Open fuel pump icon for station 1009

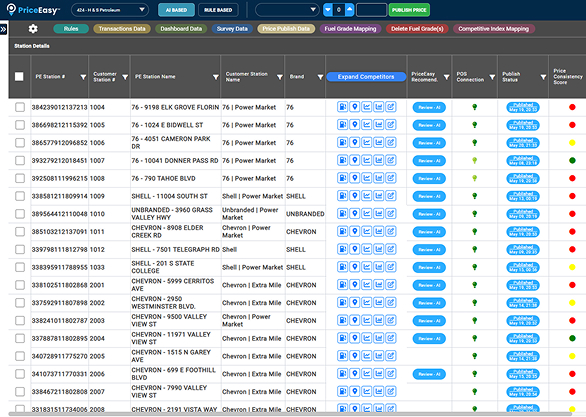coord(342,196)
